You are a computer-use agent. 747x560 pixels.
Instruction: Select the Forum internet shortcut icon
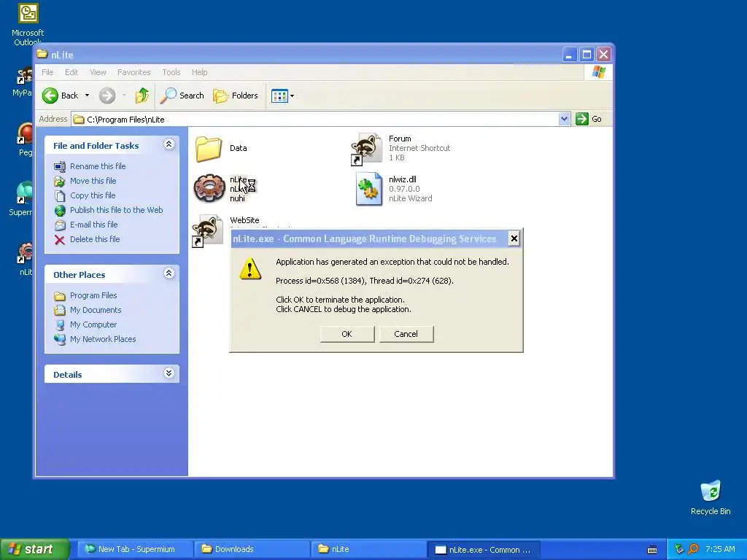(367, 149)
